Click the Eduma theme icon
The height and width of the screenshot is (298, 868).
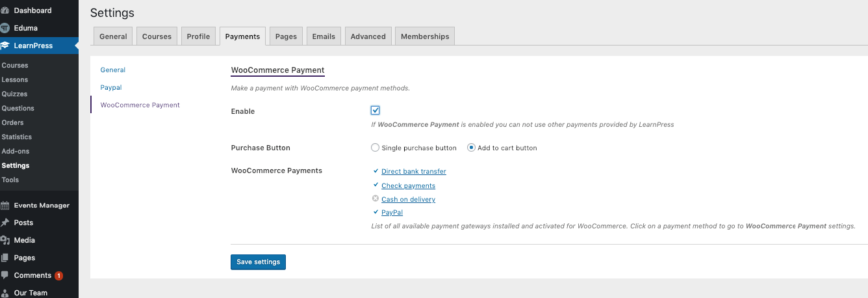[x=5, y=28]
